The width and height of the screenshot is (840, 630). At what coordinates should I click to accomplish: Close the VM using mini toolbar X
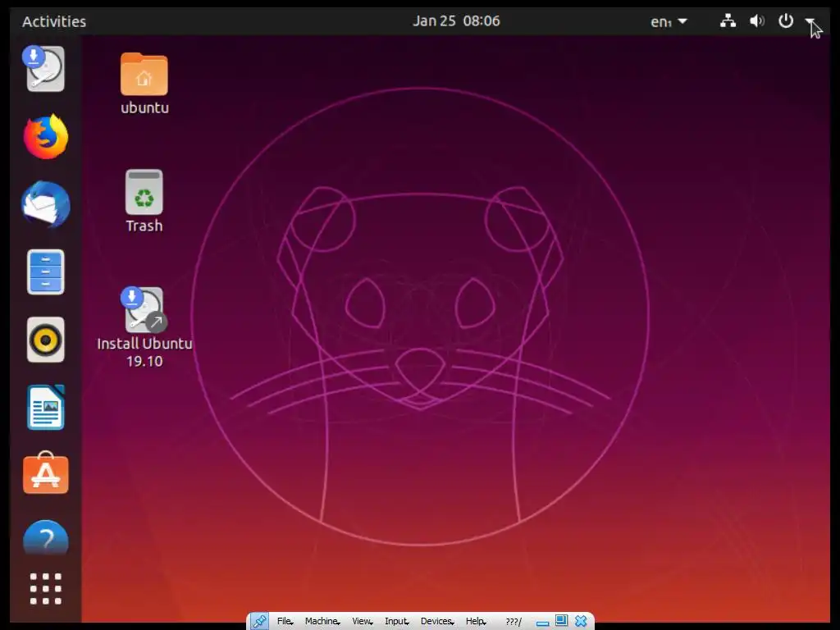click(x=581, y=622)
